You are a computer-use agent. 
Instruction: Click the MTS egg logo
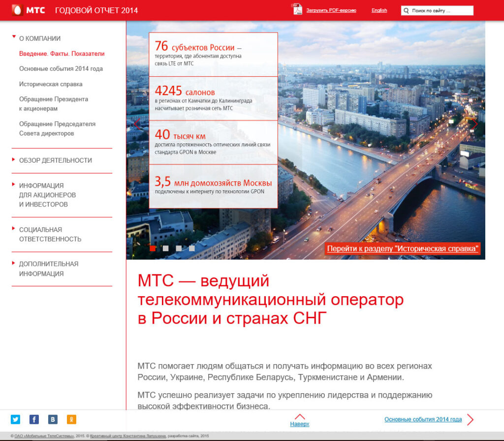click(17, 10)
